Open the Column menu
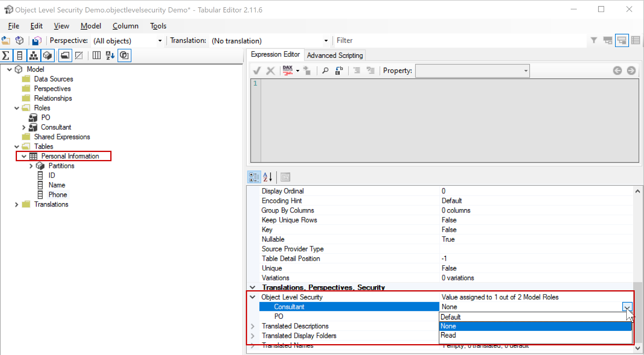This screenshot has width=644, height=355. [x=126, y=26]
